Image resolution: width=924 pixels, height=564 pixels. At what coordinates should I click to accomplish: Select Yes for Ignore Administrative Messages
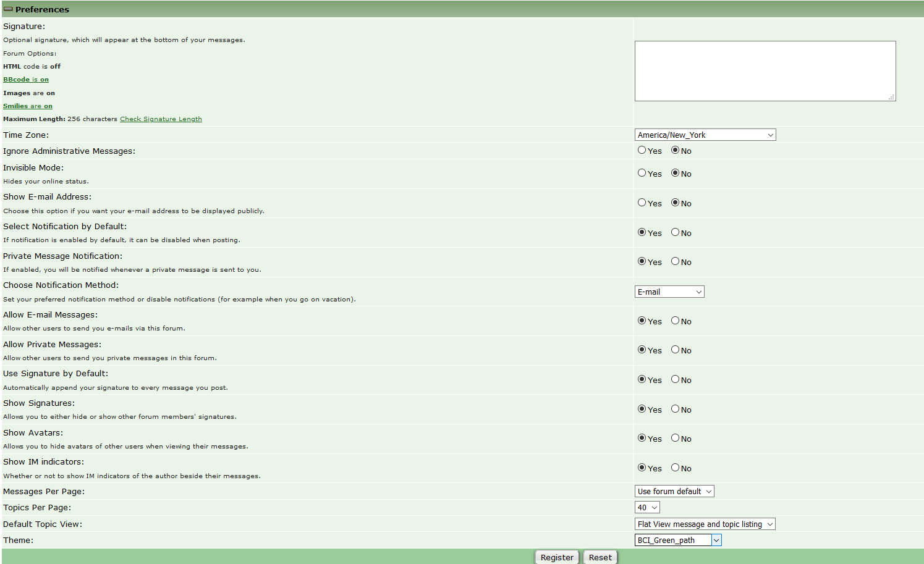click(x=642, y=150)
